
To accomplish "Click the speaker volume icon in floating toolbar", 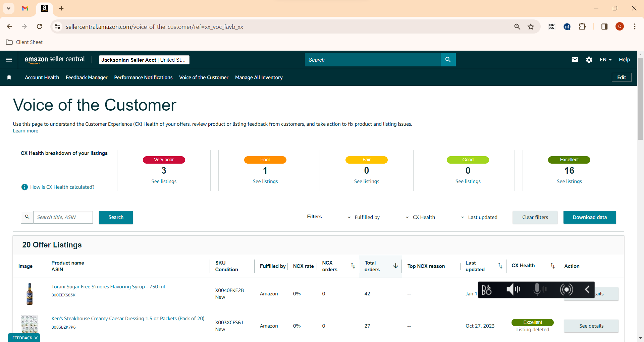I will click(x=513, y=289).
